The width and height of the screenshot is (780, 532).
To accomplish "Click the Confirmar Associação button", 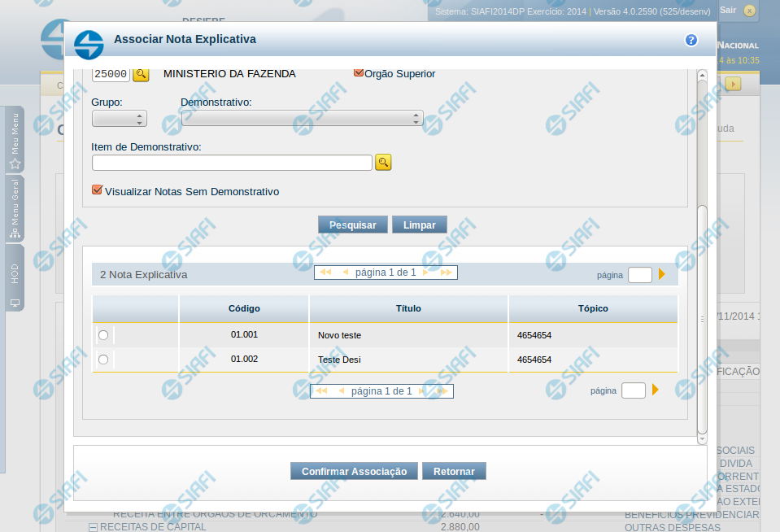I will click(x=354, y=471).
